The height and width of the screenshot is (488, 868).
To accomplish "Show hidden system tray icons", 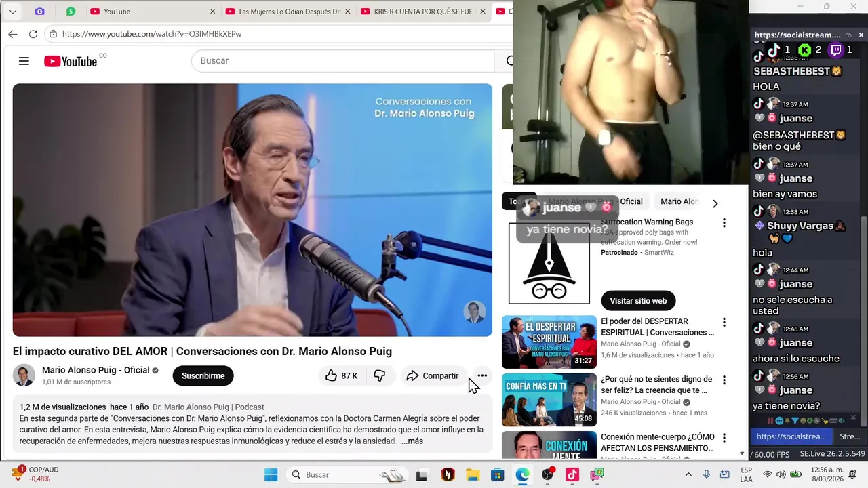I will (688, 474).
